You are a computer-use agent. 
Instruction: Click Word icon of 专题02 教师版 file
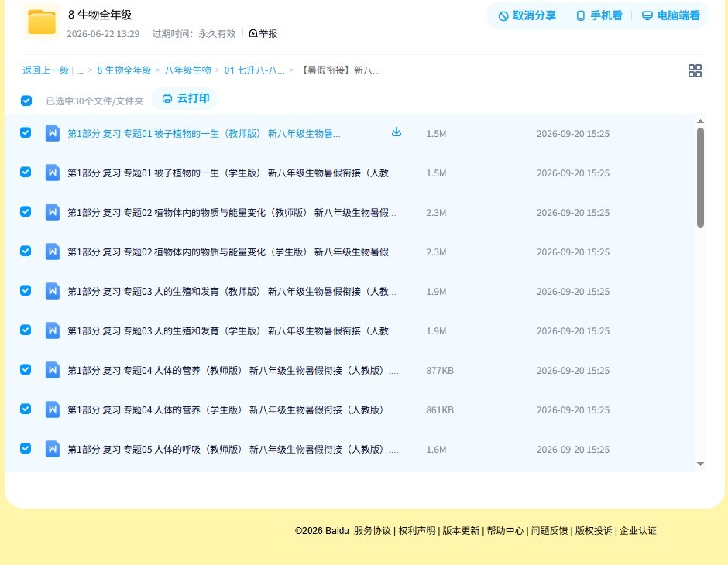point(53,212)
